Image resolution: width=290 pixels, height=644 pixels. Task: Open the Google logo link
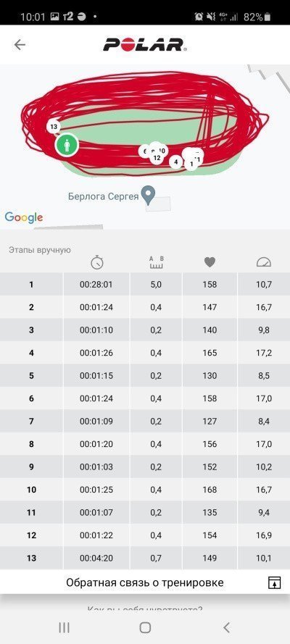pyautogui.click(x=24, y=217)
